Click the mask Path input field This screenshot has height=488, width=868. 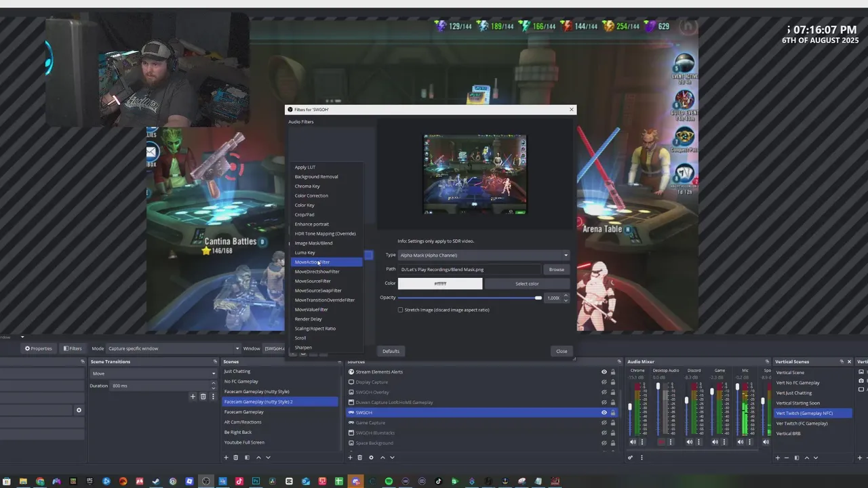click(469, 269)
